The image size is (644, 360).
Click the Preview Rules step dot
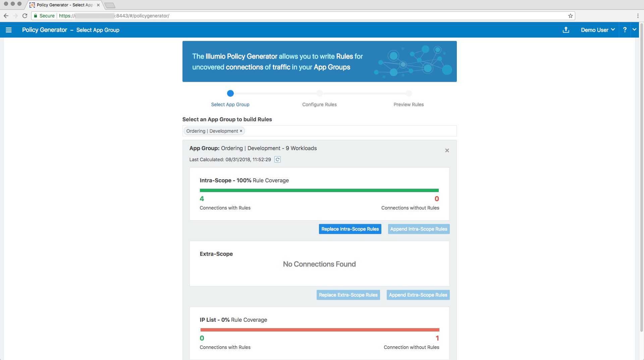(409, 94)
